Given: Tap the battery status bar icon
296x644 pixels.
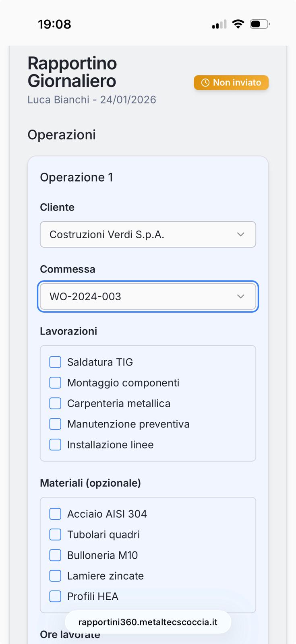Looking at the screenshot, I should click(260, 24).
